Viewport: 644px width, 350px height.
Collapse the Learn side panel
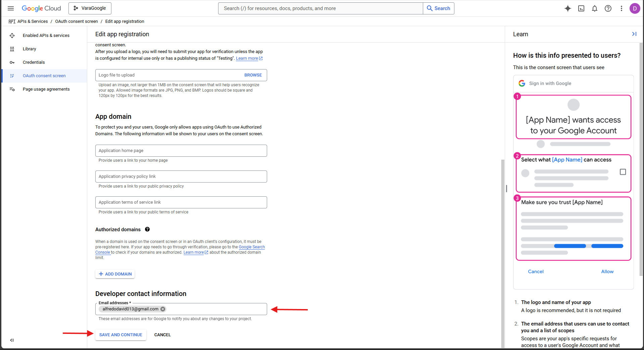click(x=634, y=34)
